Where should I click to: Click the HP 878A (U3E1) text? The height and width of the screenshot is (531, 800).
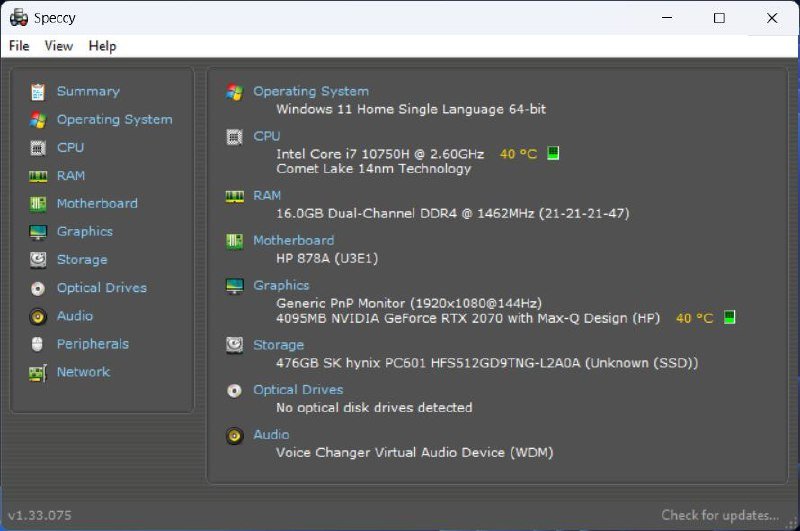(x=327, y=258)
